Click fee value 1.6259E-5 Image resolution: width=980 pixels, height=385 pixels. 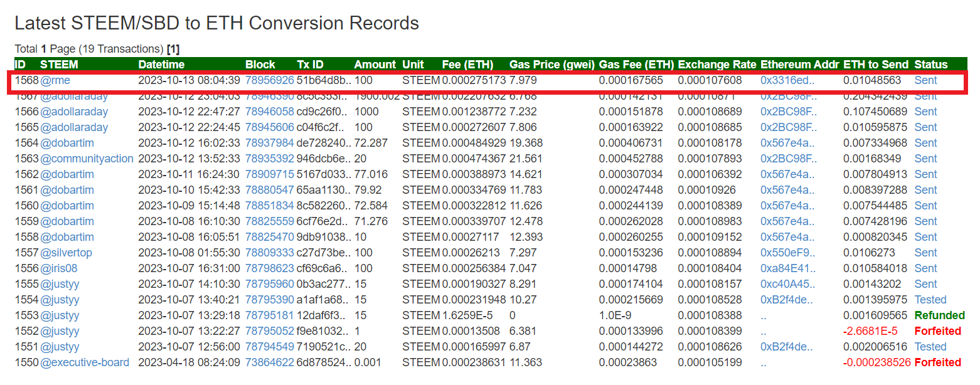tap(469, 315)
